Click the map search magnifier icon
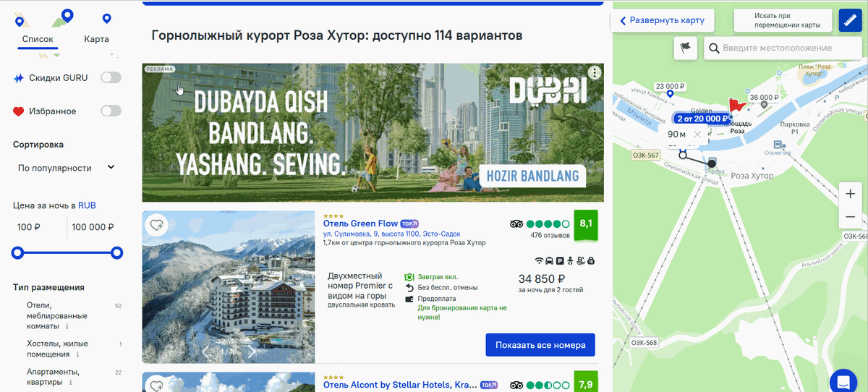Viewport: 868px width, 392px height. coord(714,48)
